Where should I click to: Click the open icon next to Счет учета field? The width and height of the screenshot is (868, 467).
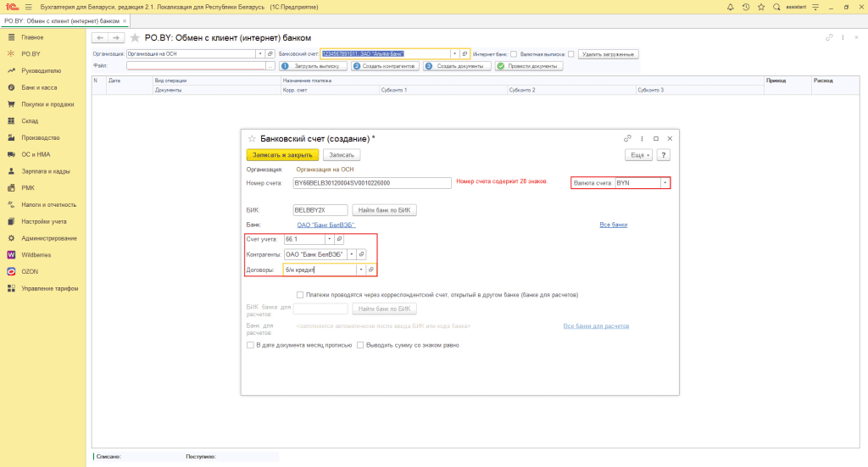click(x=340, y=239)
